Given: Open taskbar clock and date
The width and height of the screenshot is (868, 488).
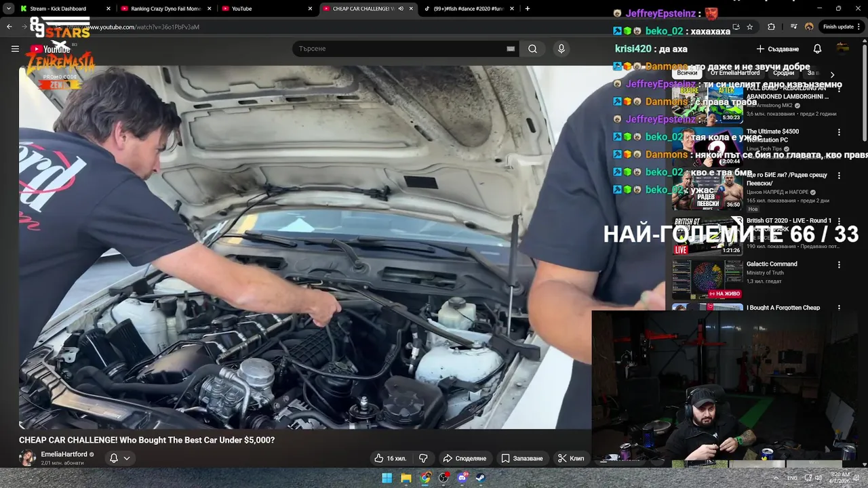Looking at the screenshot, I should [x=841, y=478].
